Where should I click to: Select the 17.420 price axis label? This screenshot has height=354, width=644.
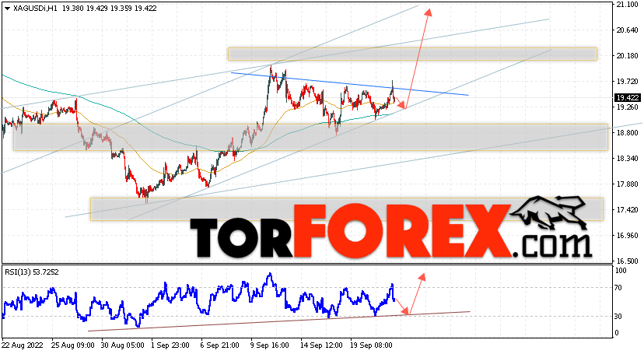pyautogui.click(x=627, y=210)
